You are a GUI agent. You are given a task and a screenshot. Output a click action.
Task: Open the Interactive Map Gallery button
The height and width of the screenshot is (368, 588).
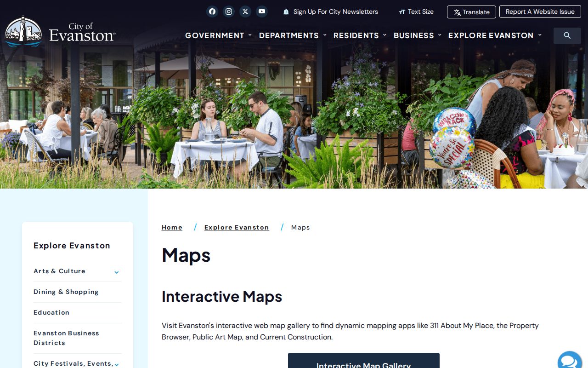pyautogui.click(x=364, y=361)
